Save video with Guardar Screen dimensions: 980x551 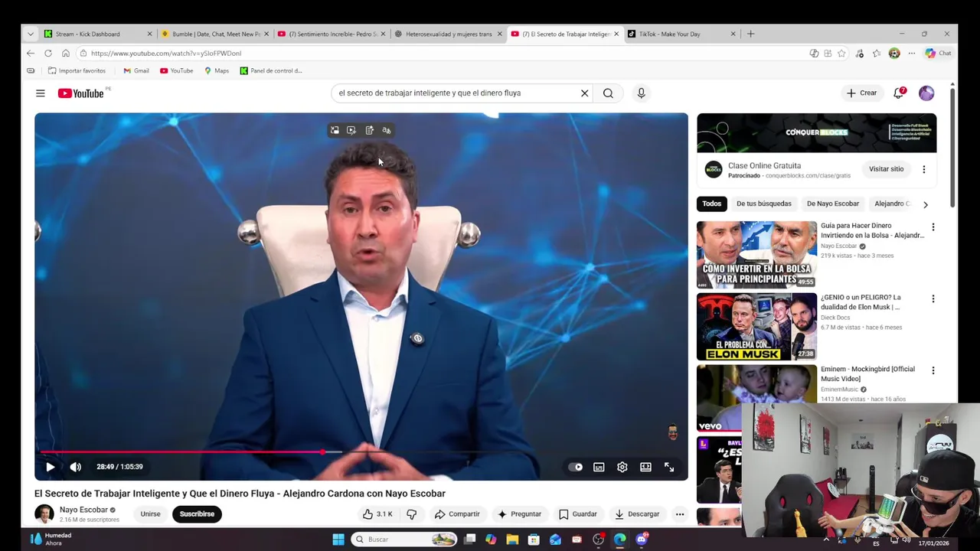[x=578, y=514]
